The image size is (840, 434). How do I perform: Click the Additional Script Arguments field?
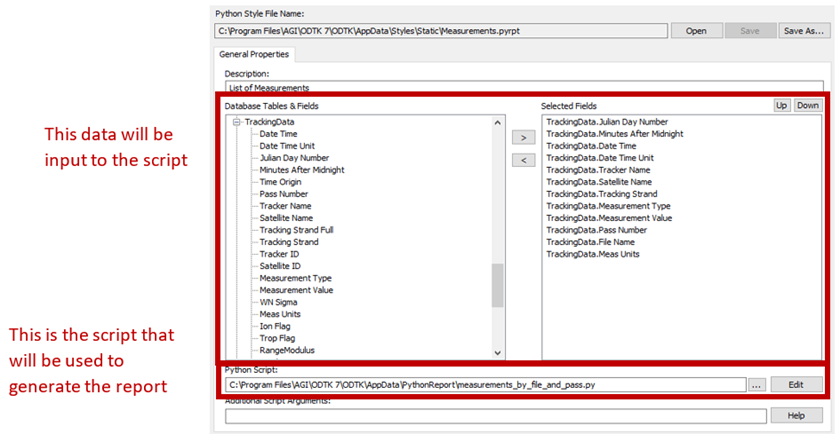pyautogui.click(x=496, y=416)
